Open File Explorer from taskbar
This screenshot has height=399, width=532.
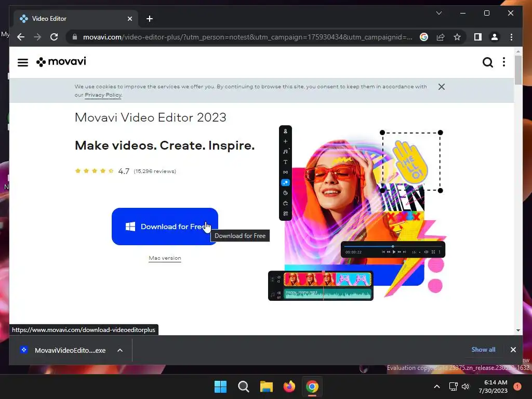click(x=267, y=387)
